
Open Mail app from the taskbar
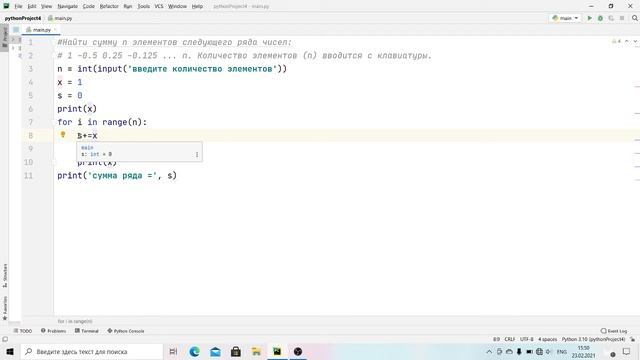(x=215, y=351)
